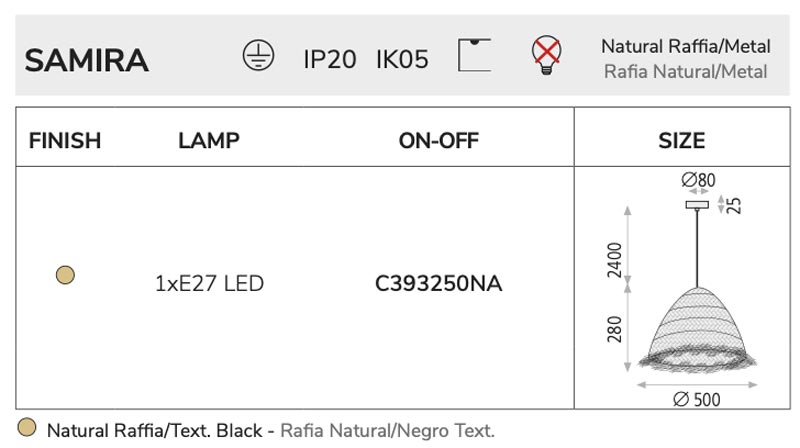
Task: Click the SIZE column header
Action: [x=682, y=141]
